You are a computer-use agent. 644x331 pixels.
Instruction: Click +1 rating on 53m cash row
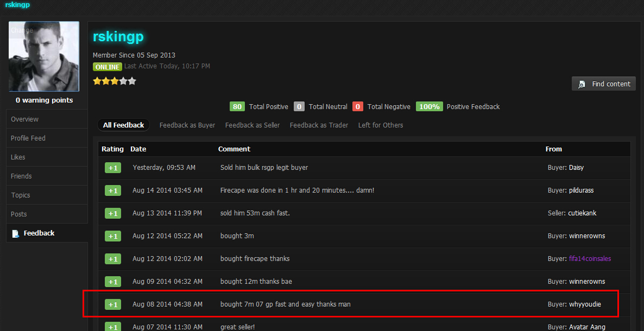pos(113,213)
